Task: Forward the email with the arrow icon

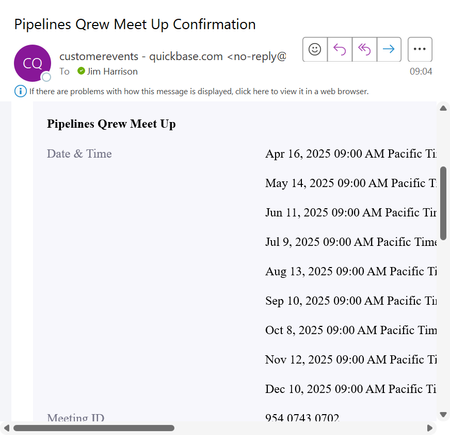Action: [389, 49]
